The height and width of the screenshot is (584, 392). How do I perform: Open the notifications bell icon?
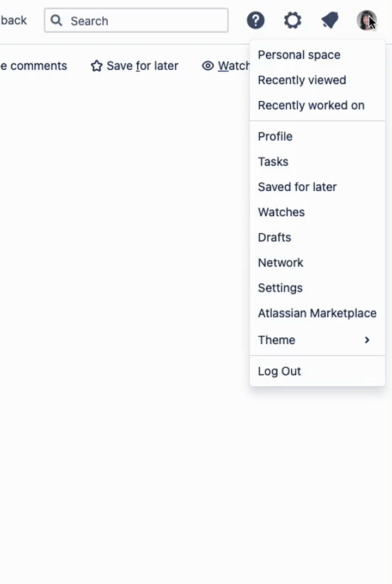click(x=330, y=20)
